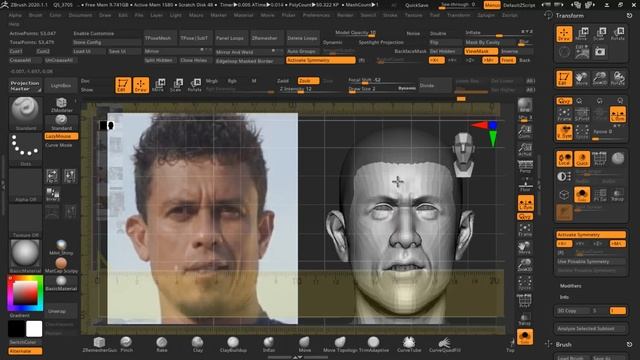Image resolution: width=640 pixels, height=360 pixels.
Task: Select the MatCap Sculpy material ball
Action: 61,265
